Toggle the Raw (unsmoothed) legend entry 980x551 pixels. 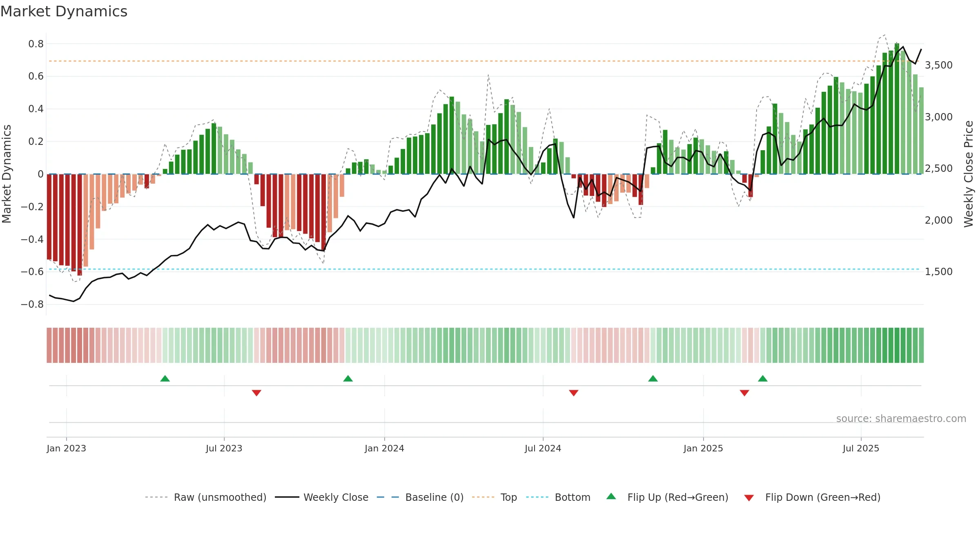(x=206, y=497)
